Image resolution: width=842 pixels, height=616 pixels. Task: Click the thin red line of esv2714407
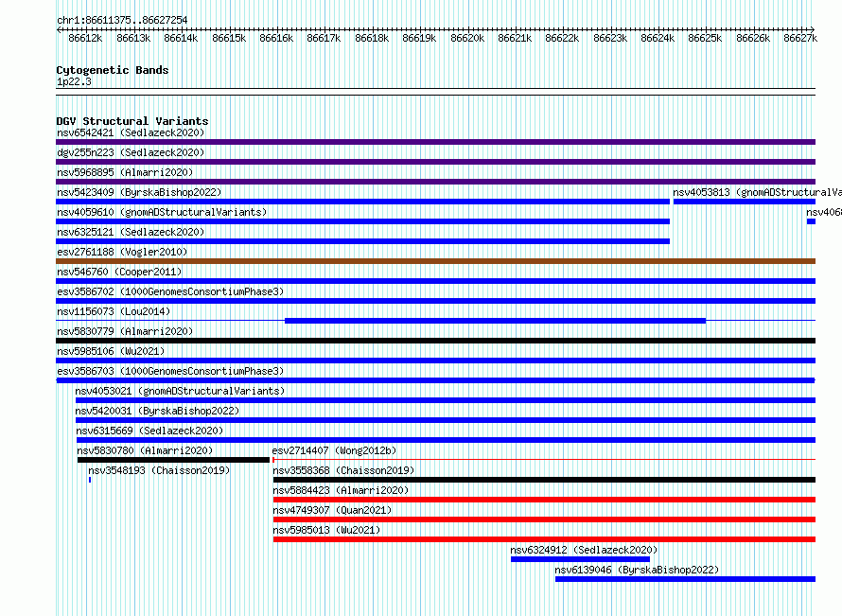(x=545, y=460)
